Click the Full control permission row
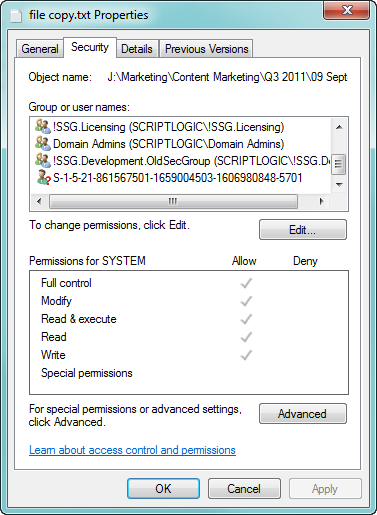Image resolution: width=377 pixels, height=515 pixels. point(189,283)
